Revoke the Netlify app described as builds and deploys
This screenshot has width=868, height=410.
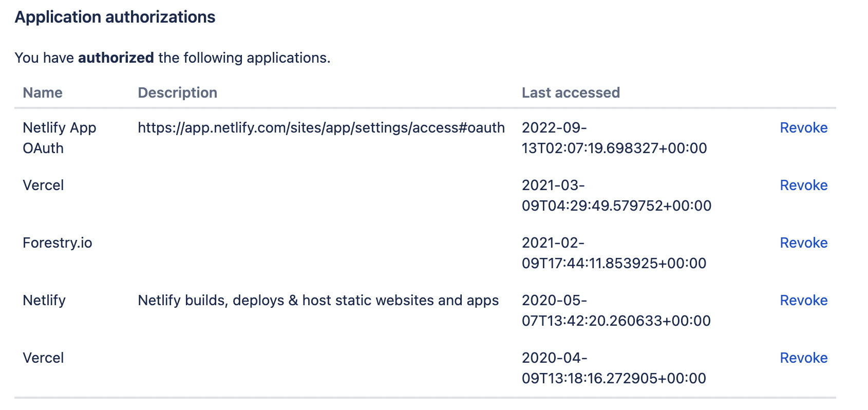click(803, 301)
